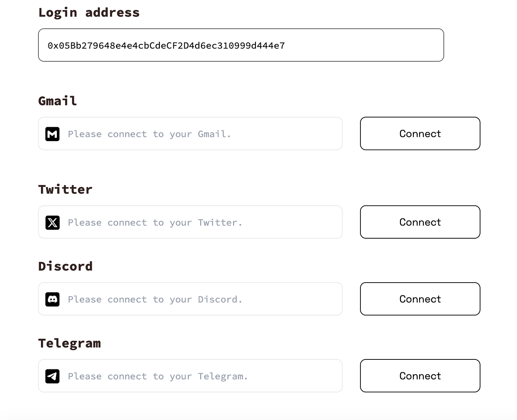Image resolution: width=517 pixels, height=420 pixels.
Task: Select the Discord icon inside its input box
Action: (52, 299)
